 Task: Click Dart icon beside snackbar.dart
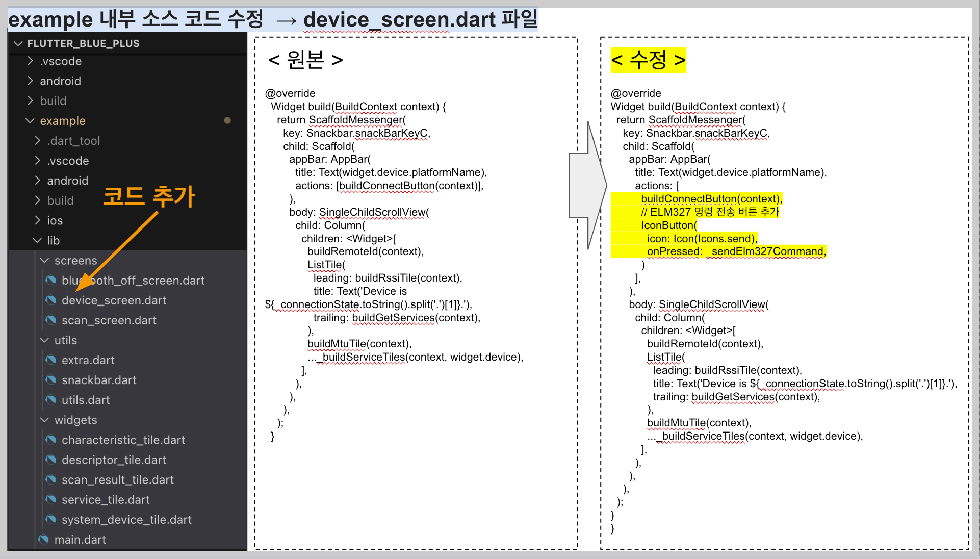(50, 380)
